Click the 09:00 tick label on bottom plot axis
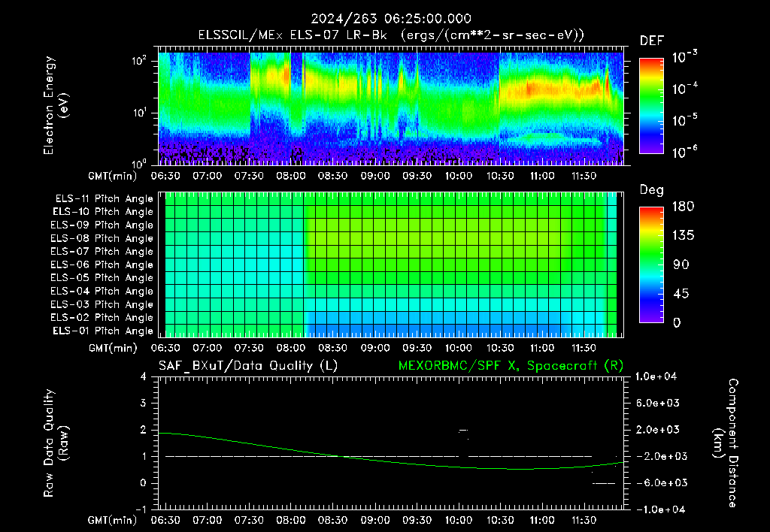Screen dimensions: 770x532 coord(375,520)
